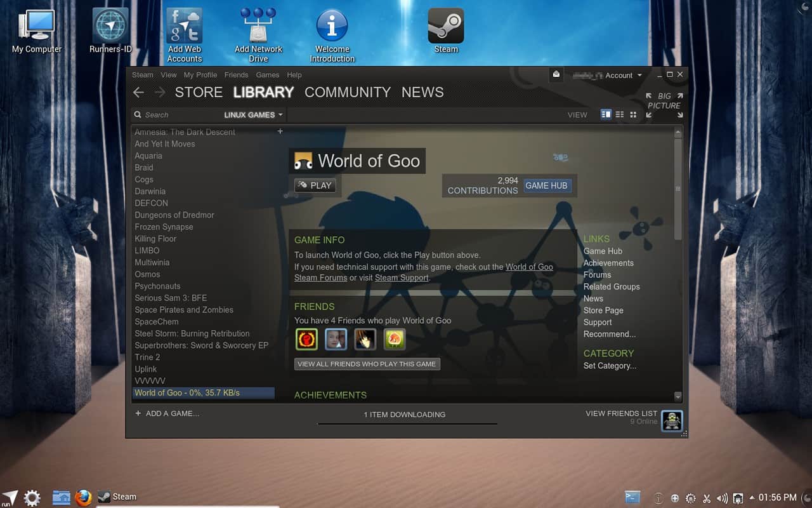
Task: Open the Games menu
Action: click(x=268, y=75)
